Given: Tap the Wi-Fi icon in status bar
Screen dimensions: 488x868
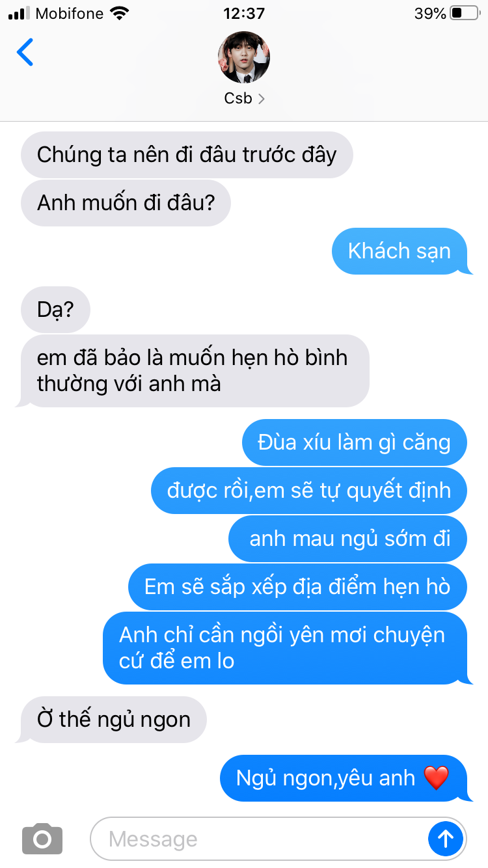Looking at the screenshot, I should [x=120, y=13].
